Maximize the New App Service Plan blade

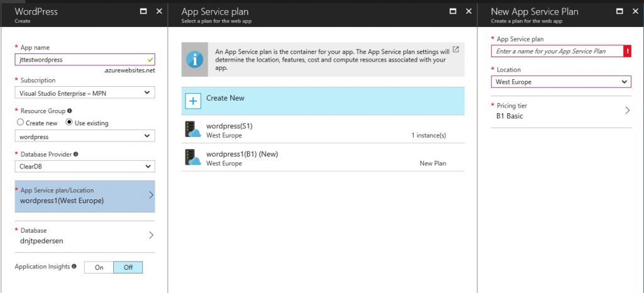click(x=619, y=11)
